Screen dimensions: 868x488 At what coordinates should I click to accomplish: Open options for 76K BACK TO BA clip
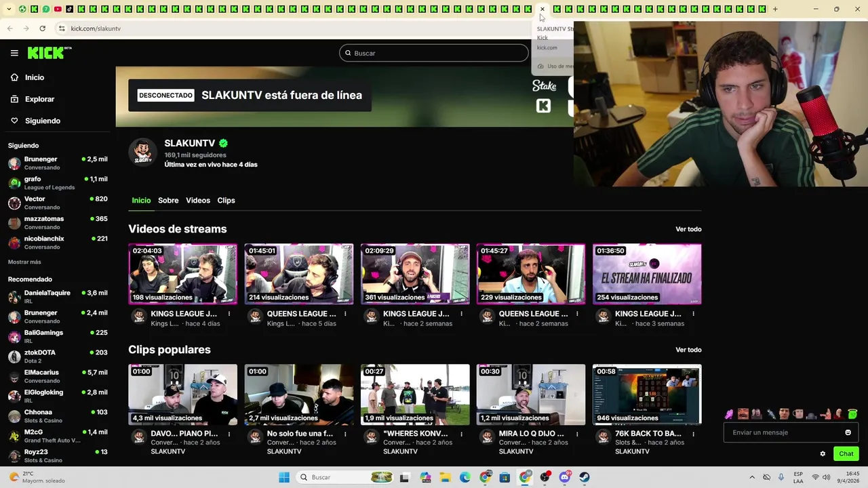pyautogui.click(x=693, y=433)
